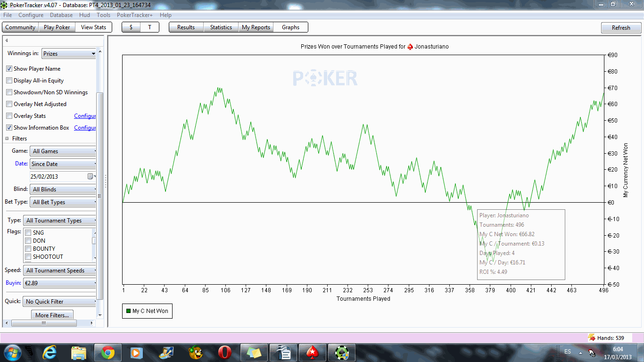Open the Results tab
Screen dimensions: 644x362
186,27
